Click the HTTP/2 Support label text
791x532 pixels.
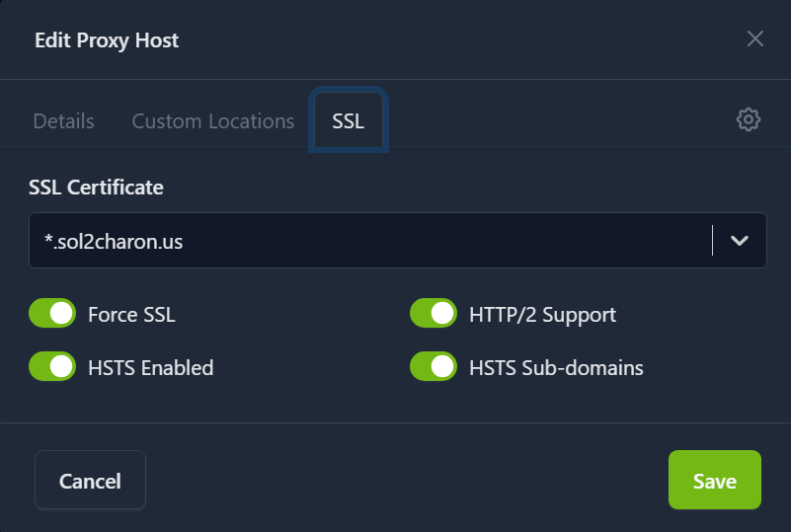(x=542, y=315)
